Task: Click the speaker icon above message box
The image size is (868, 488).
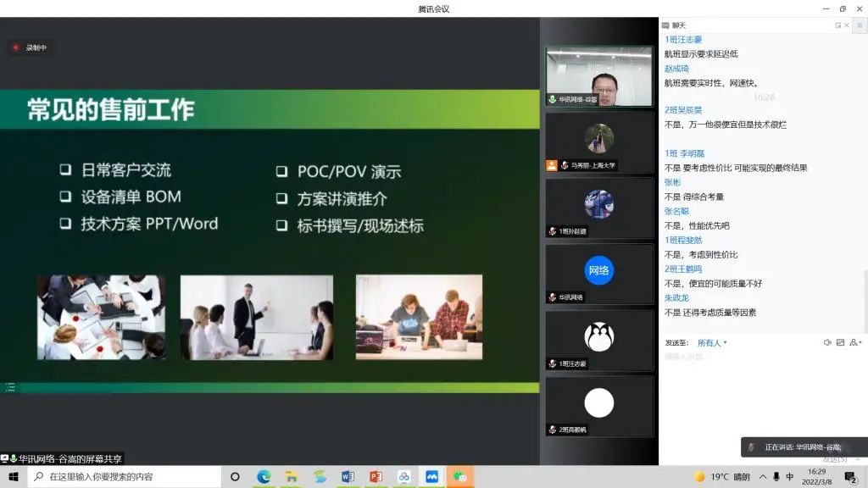Action: (827, 343)
